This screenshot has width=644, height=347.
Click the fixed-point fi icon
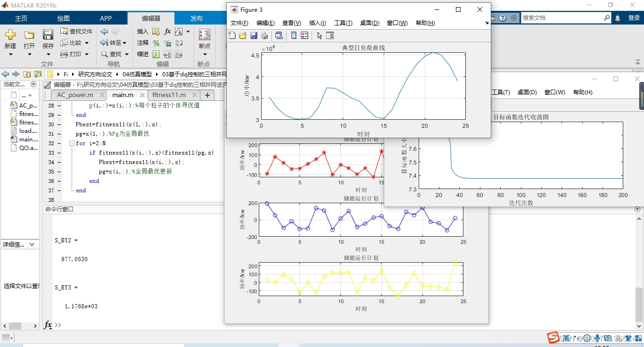[179, 32]
